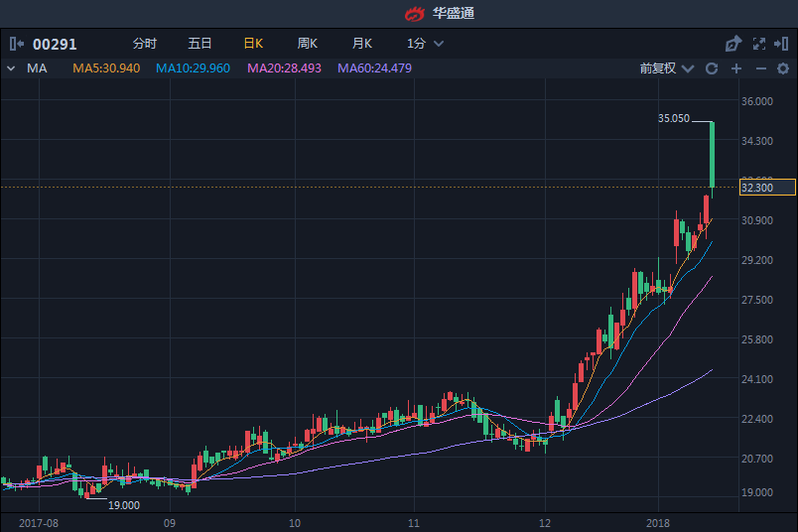Viewport: 798px width, 532px height.
Task: Open the 1分 minute interval dropdown
Action: (425, 44)
